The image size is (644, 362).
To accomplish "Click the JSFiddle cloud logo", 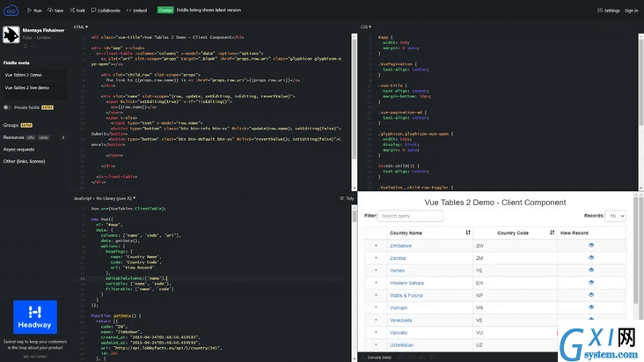I will (x=11, y=11).
